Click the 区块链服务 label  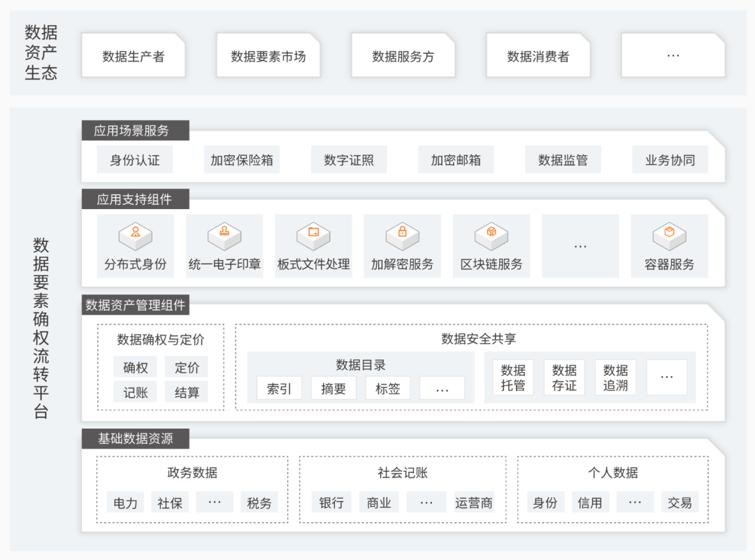tap(491, 264)
